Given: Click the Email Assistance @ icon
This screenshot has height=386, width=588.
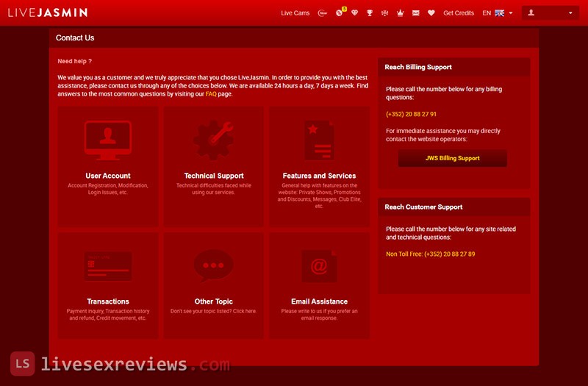Looking at the screenshot, I should pyautogui.click(x=319, y=266).
